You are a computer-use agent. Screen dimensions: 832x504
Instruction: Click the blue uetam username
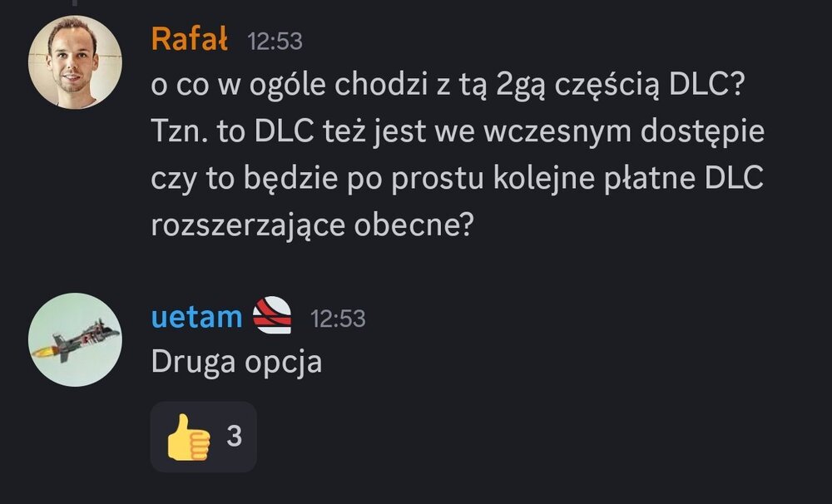click(x=197, y=317)
